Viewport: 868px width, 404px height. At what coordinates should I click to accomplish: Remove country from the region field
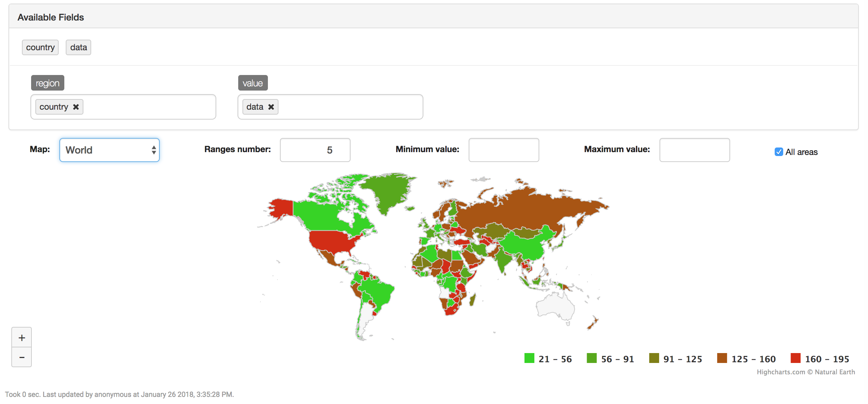(x=76, y=107)
